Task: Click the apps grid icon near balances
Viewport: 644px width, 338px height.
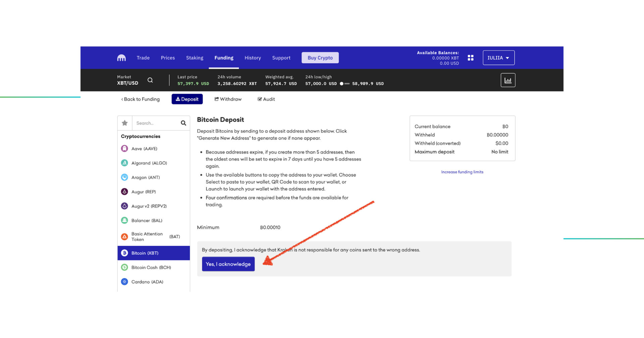Action: coord(471,57)
